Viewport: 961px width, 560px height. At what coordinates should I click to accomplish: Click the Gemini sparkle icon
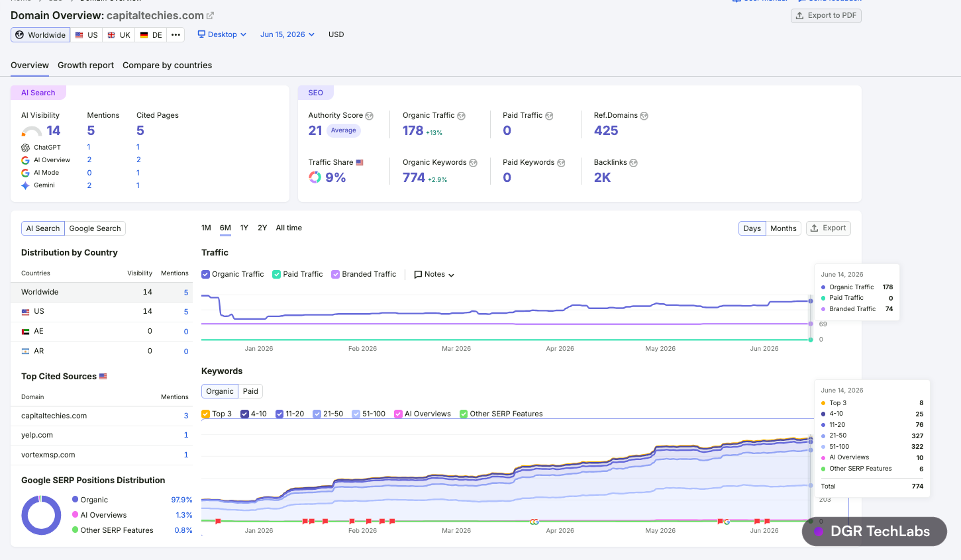[x=25, y=185]
